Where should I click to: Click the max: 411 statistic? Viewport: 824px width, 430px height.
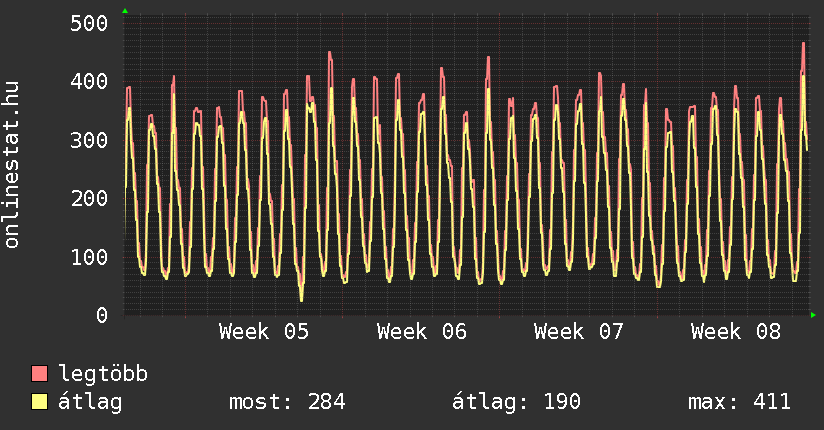coord(739,402)
